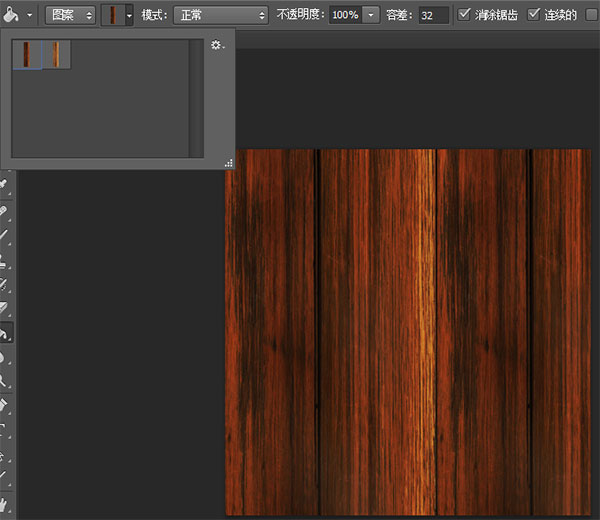The height and width of the screenshot is (520, 600).
Task: Click the Paint Bucket tool preset icon
Action: 11,15
